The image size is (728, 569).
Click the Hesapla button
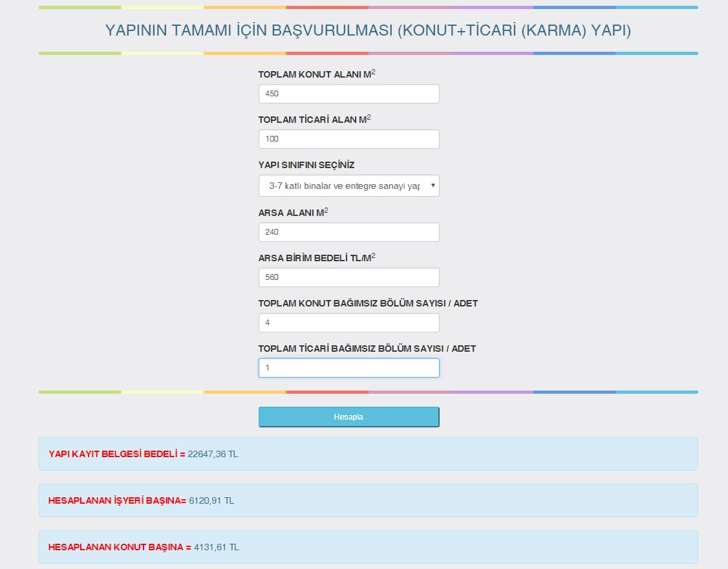(348, 417)
